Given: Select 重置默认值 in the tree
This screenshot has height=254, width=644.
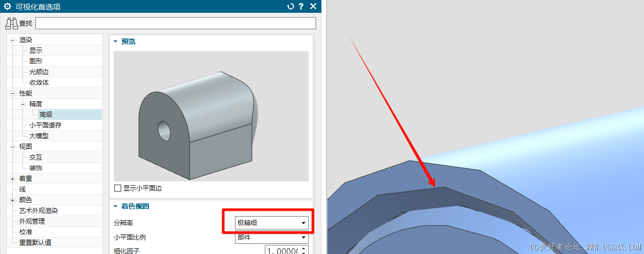Looking at the screenshot, I should click(x=35, y=242).
